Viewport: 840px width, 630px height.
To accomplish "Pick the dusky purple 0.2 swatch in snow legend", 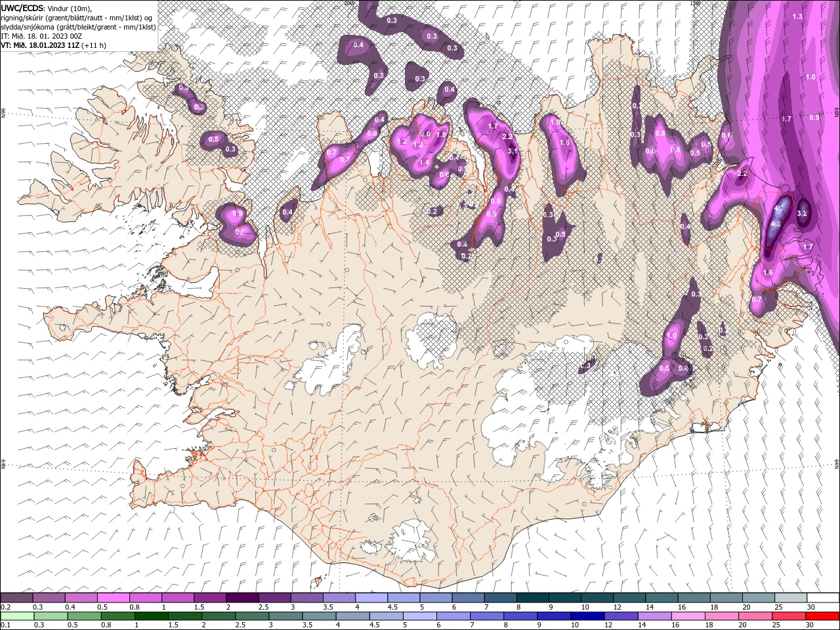I will click(16, 598).
